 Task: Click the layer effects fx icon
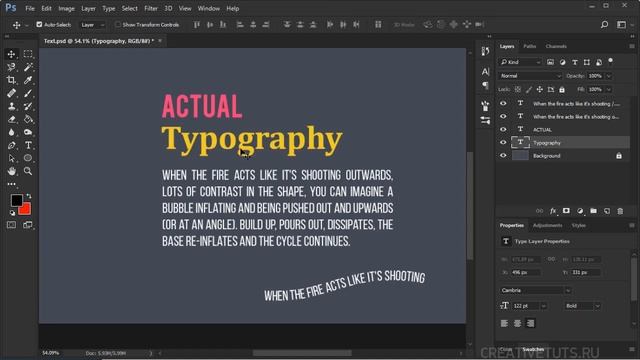click(x=553, y=211)
